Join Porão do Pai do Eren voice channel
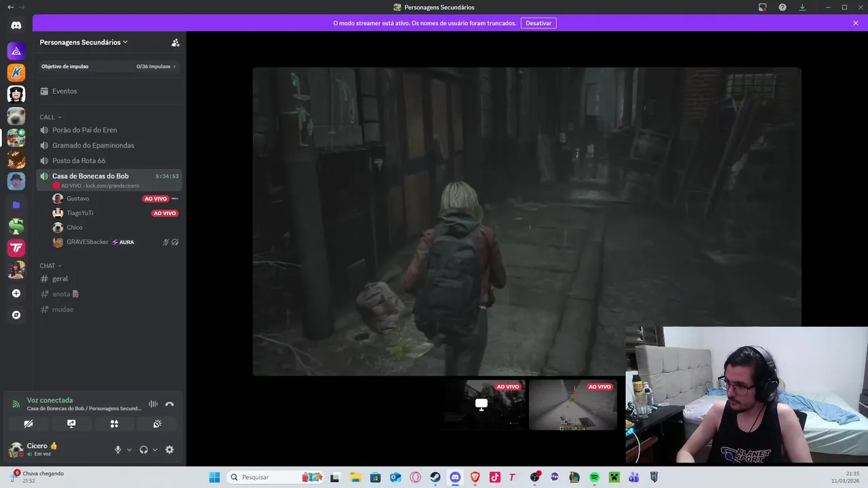Viewport: 868px width, 488px height. tap(108, 130)
